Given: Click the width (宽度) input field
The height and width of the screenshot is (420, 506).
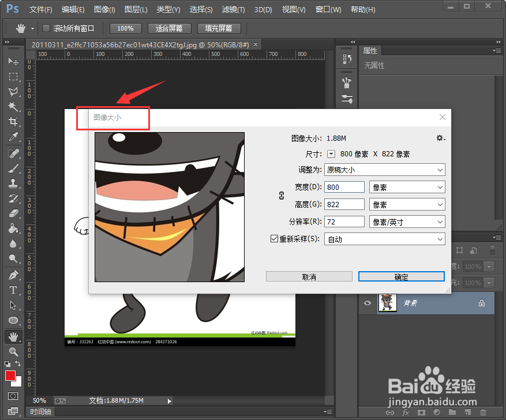Looking at the screenshot, I should (344, 187).
